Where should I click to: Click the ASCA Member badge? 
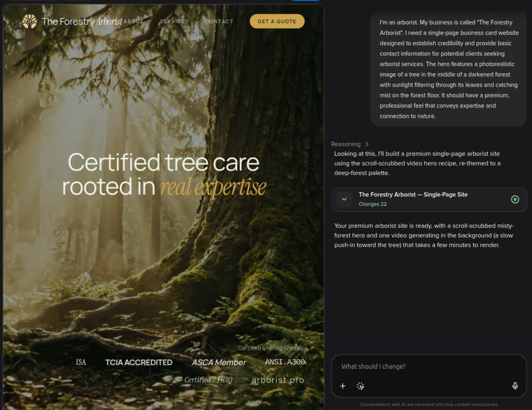click(219, 363)
